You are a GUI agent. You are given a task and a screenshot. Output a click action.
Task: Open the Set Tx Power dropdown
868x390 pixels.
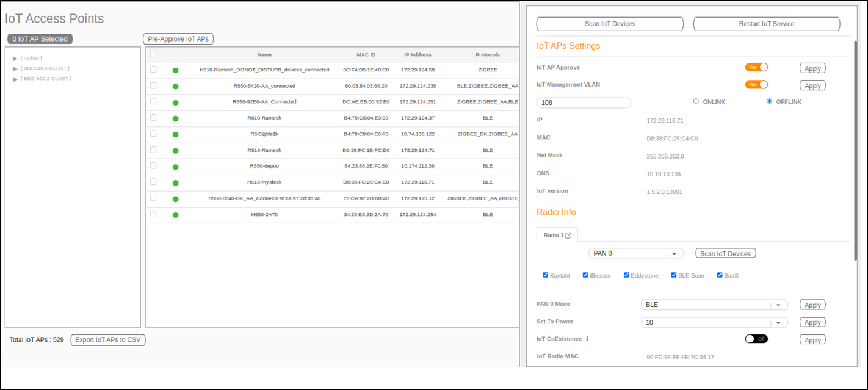pyautogui.click(x=714, y=322)
